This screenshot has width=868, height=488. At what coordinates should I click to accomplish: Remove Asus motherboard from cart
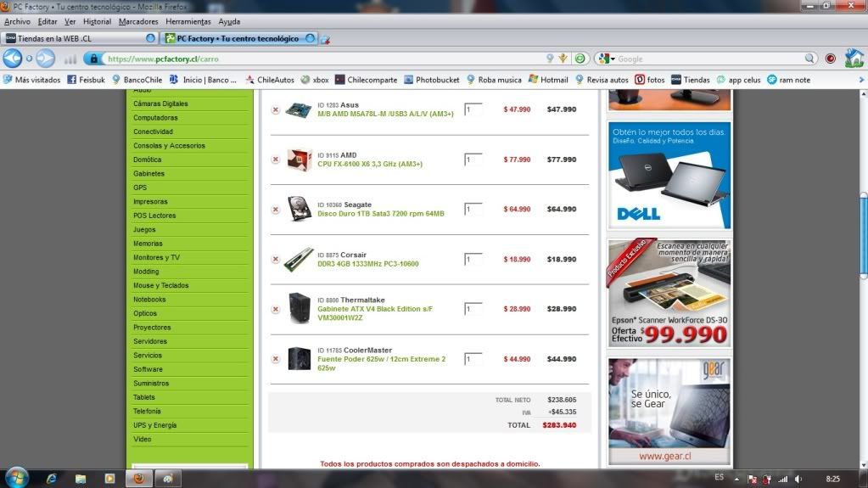click(x=275, y=109)
